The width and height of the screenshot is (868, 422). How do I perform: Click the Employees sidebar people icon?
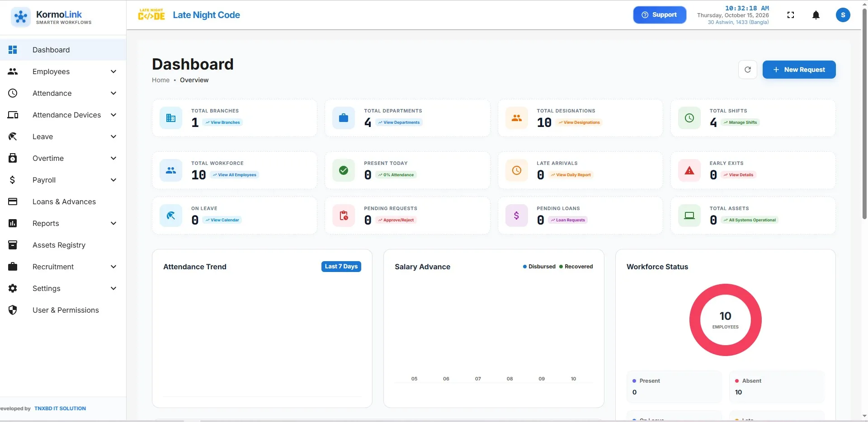[13, 71]
